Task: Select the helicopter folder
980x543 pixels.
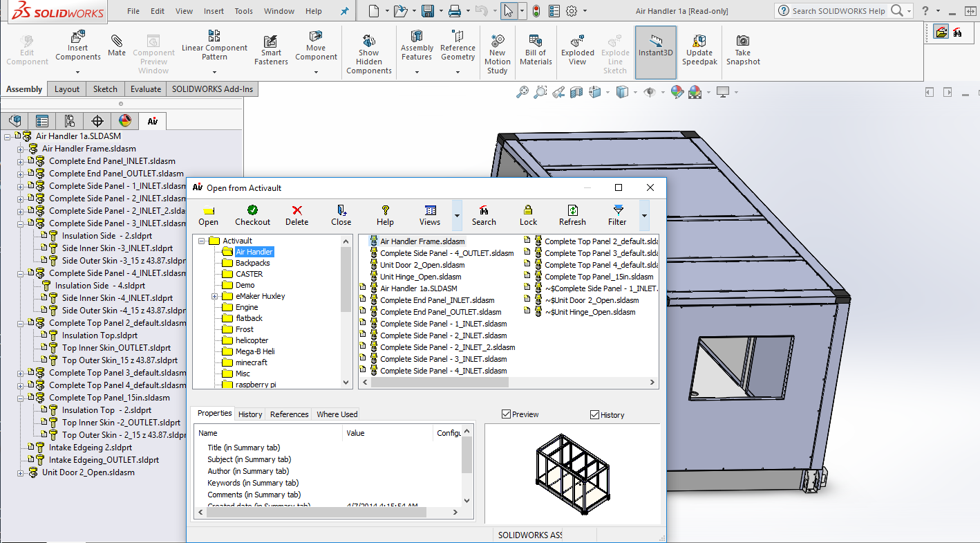Action: (252, 340)
